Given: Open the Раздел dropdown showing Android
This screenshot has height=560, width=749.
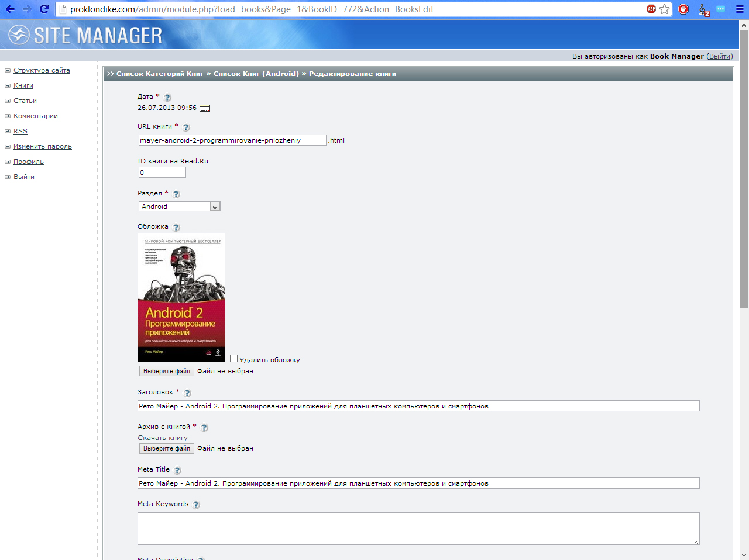Looking at the screenshot, I should (x=179, y=207).
